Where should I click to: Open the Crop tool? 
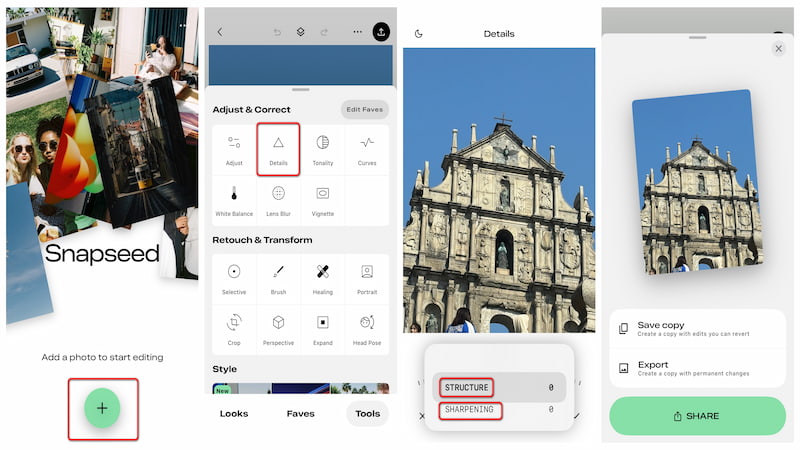coord(234,330)
